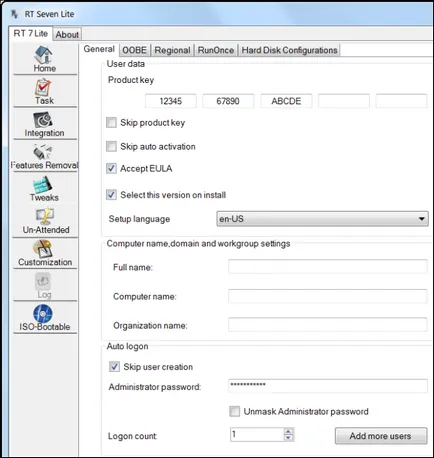This screenshot has height=458, width=434.
Task: Click product key field containing ABCDE
Action: coord(286,101)
